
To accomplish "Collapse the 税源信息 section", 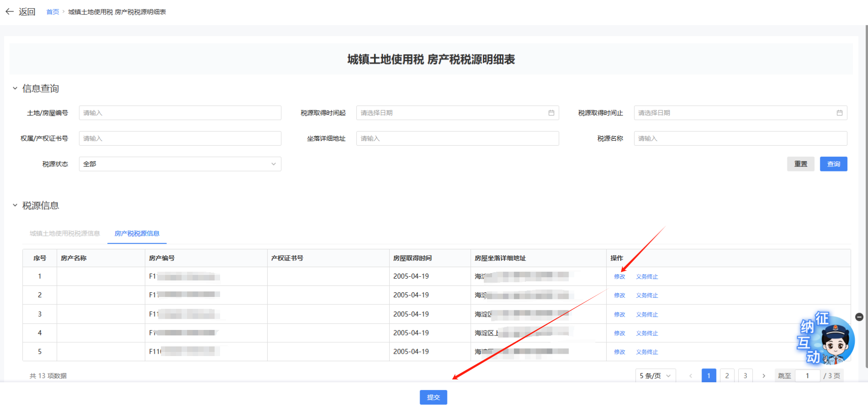I will click(x=15, y=205).
